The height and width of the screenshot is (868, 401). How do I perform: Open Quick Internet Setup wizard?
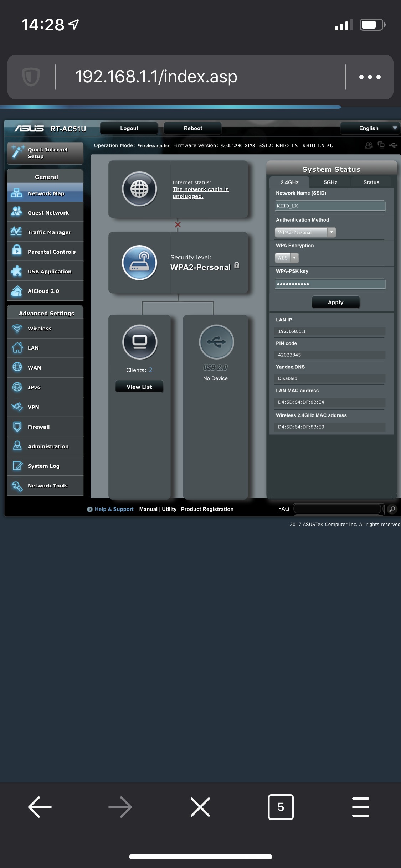tap(45, 153)
